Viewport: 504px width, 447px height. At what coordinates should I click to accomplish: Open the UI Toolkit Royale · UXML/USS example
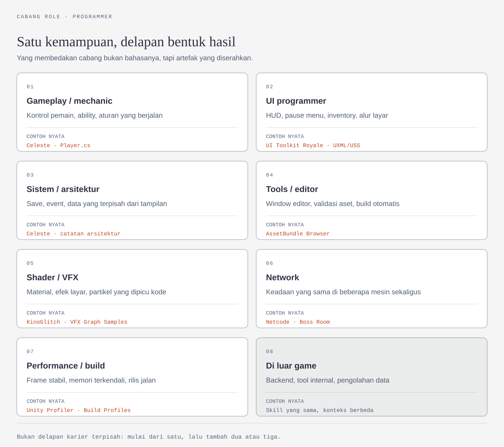click(x=313, y=145)
